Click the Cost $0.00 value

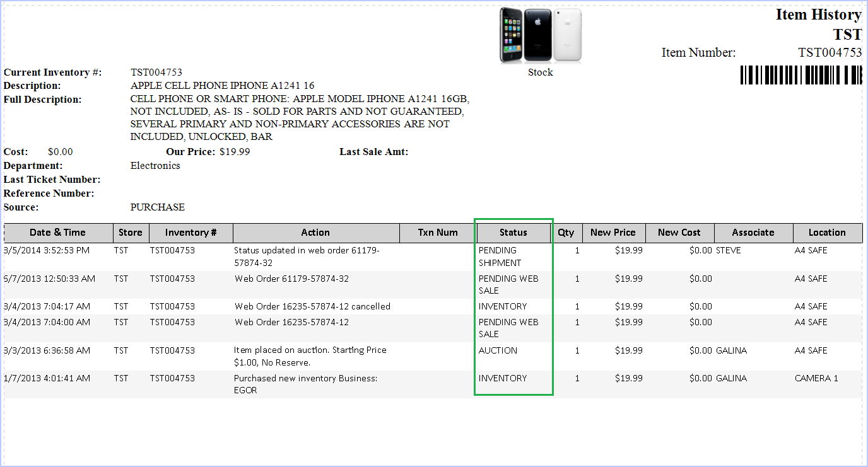(x=61, y=152)
